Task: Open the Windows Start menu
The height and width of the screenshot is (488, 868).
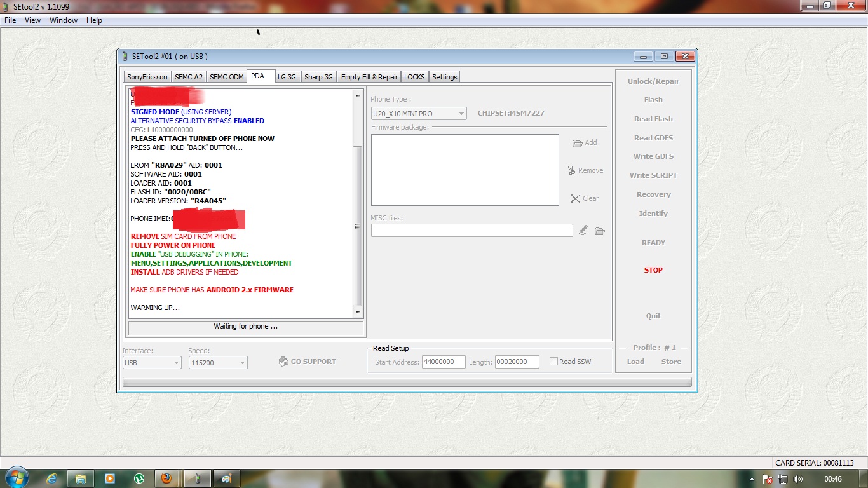Action: click(16, 478)
